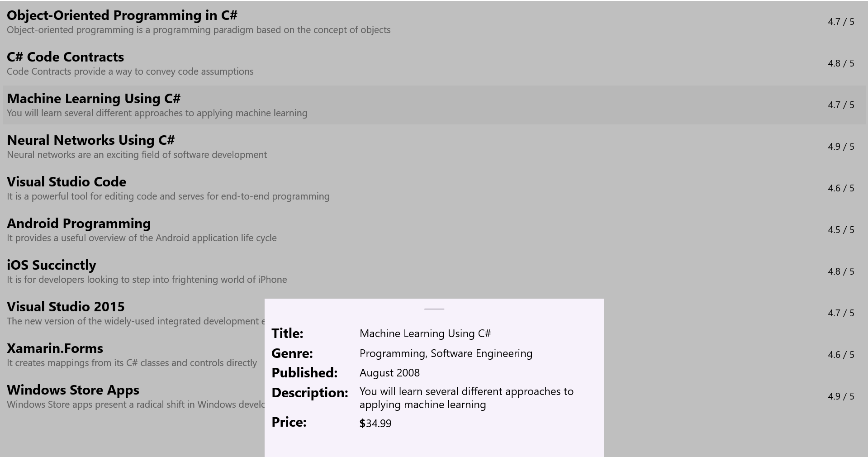Select the Xamarin.Forms book title

[55, 349]
